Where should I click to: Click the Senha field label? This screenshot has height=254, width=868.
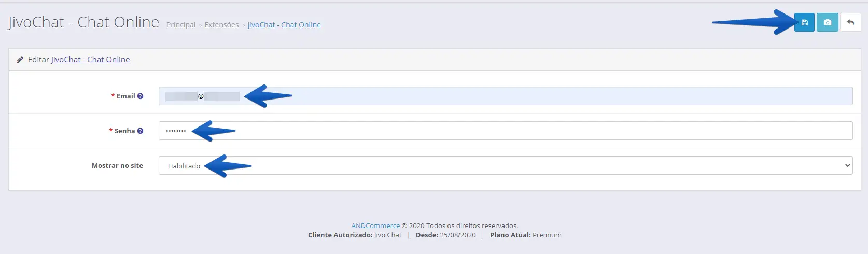[x=124, y=131]
